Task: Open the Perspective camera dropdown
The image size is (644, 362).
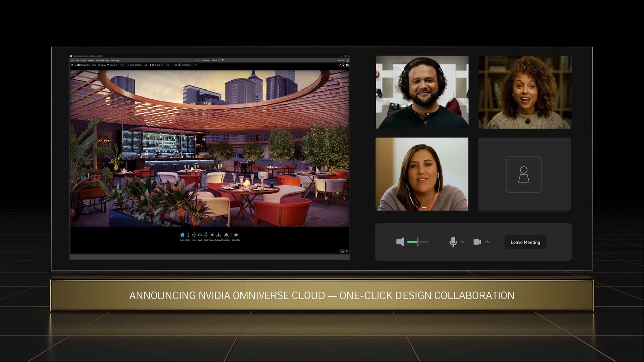Action: pos(84,65)
